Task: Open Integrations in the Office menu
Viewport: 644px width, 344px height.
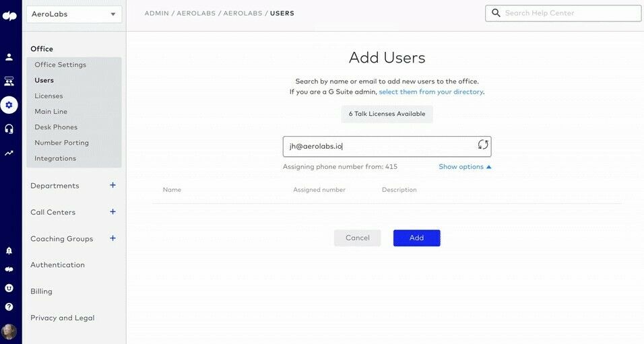Action: pos(55,158)
